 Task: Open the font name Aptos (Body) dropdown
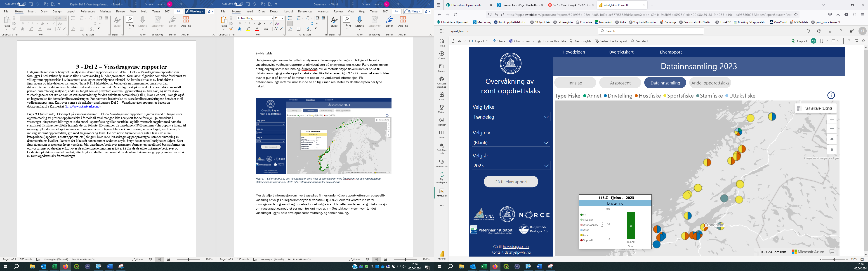(x=272, y=18)
